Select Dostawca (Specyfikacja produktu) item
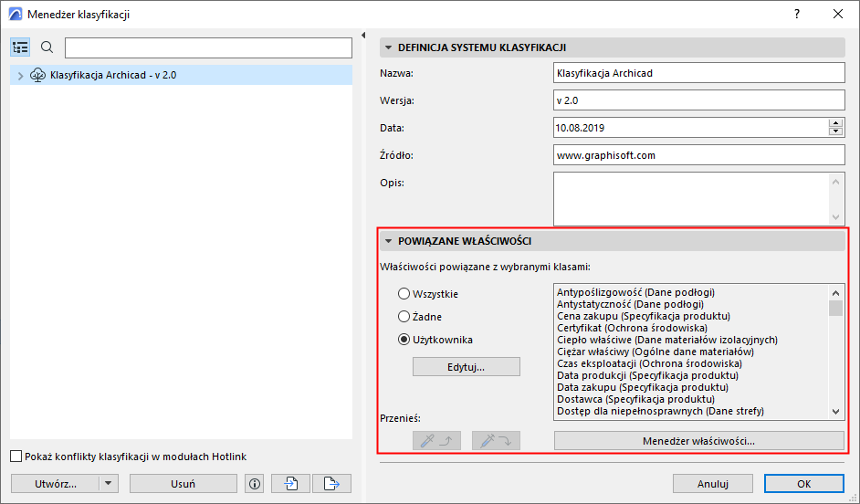The height and width of the screenshot is (504, 860). (x=635, y=399)
